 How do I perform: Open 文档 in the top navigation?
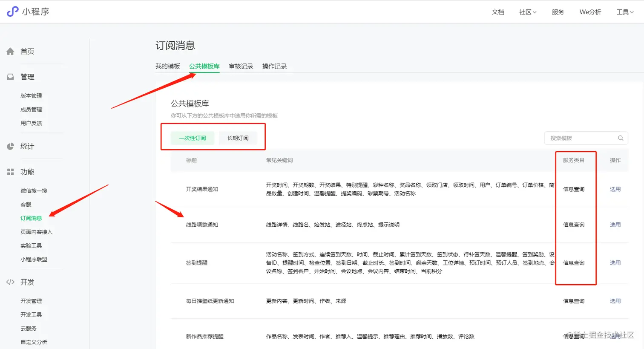(x=498, y=12)
